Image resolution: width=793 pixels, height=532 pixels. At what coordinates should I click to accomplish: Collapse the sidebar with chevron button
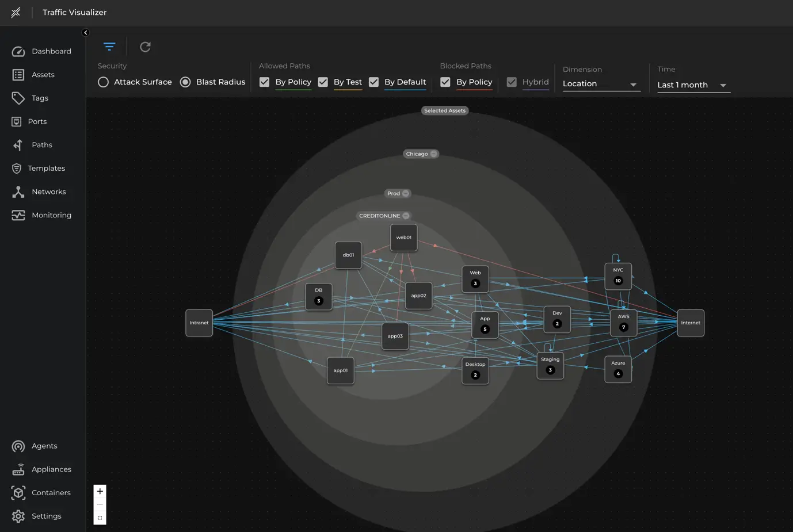pyautogui.click(x=86, y=33)
